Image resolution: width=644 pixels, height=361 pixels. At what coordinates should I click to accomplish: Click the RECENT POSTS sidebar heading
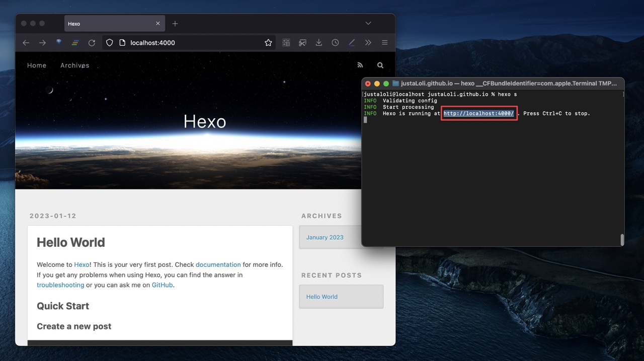point(332,275)
